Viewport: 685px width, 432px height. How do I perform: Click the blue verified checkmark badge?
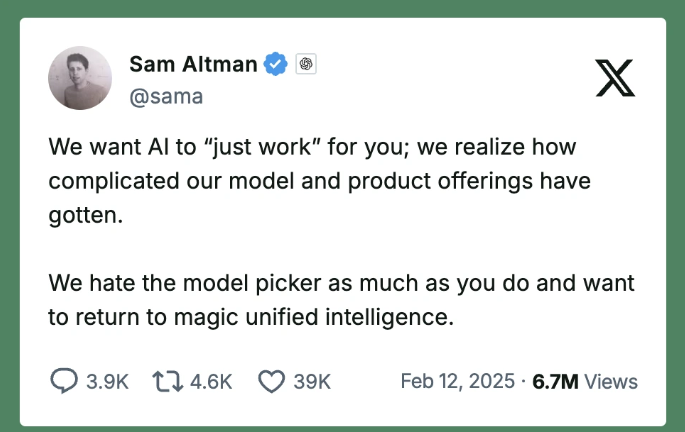coord(275,65)
